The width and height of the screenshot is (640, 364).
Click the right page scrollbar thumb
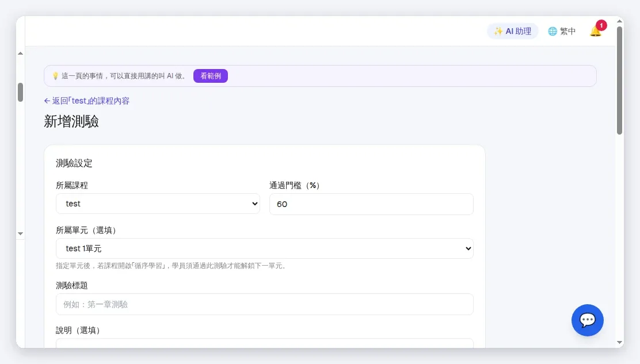pyautogui.click(x=619, y=81)
